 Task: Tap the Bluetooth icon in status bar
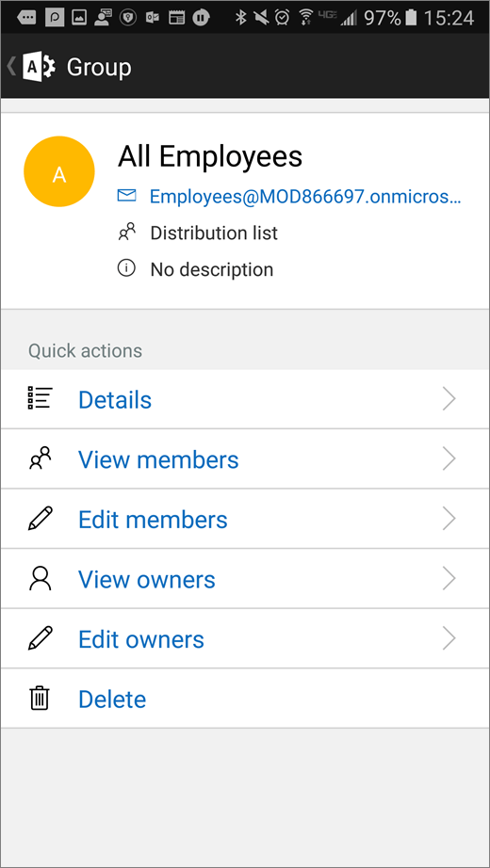click(240, 18)
